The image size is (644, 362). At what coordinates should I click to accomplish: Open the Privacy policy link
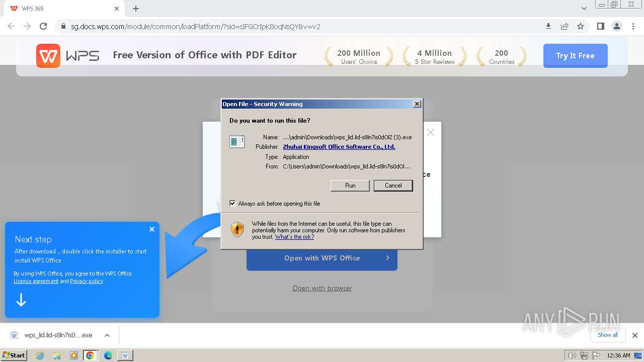pos(87,281)
